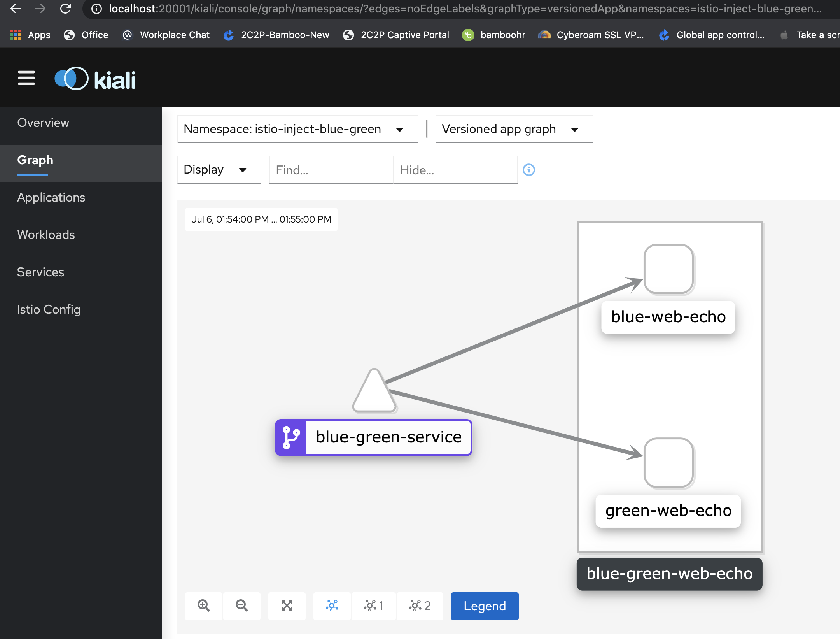Open the hamburger navigation menu
This screenshot has height=639, width=840.
click(26, 78)
